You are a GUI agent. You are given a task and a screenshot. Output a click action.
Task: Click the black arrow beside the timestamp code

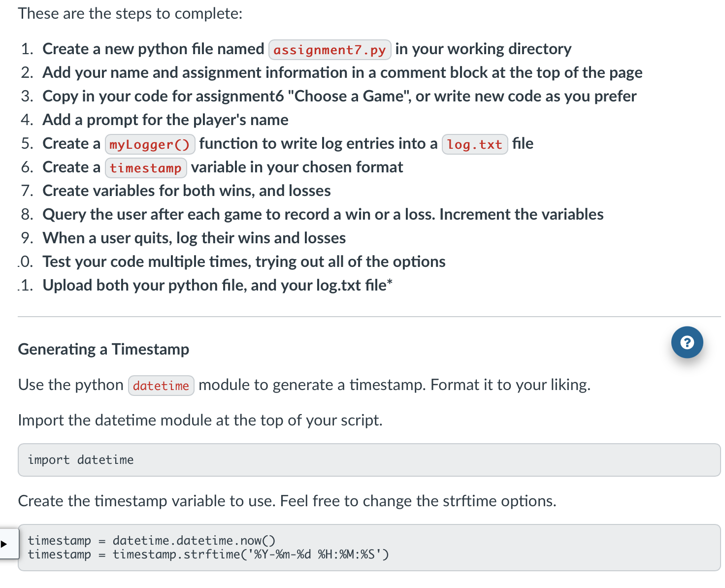4,544
